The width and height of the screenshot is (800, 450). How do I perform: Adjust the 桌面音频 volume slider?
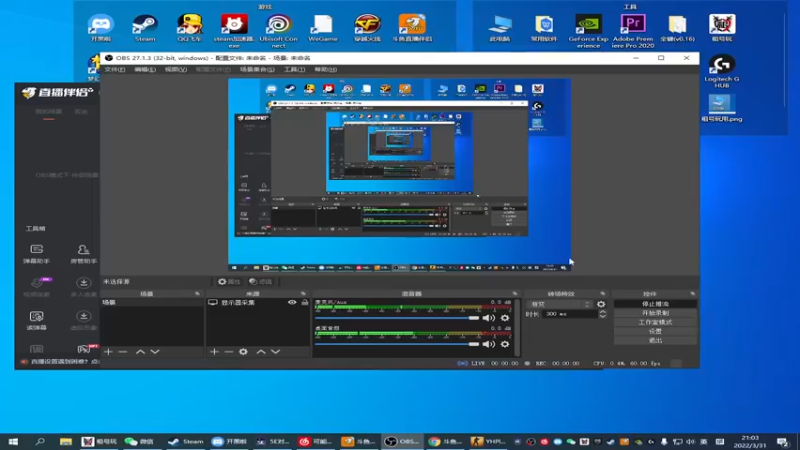pos(397,344)
